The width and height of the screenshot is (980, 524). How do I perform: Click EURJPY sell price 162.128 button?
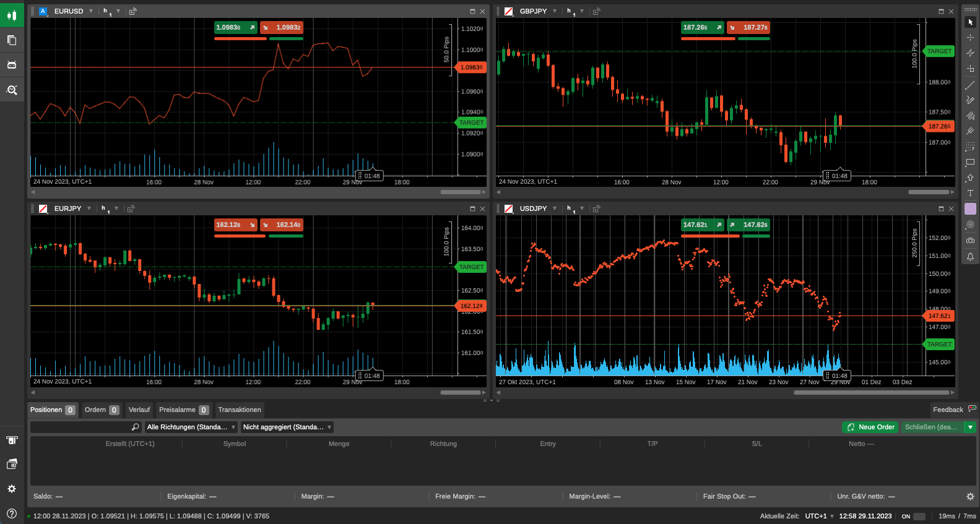(x=236, y=225)
